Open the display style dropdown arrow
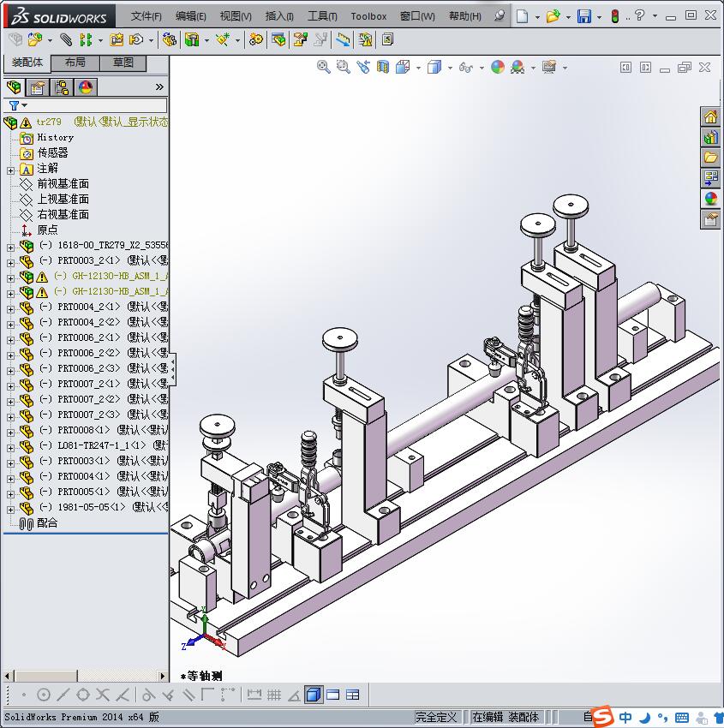Image resolution: width=724 pixels, height=728 pixels. coord(449,67)
